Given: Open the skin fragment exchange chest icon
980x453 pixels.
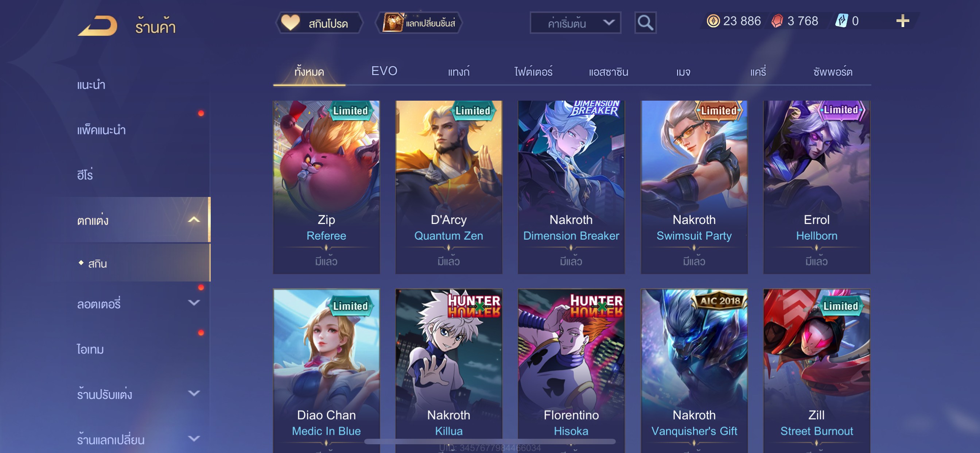Looking at the screenshot, I should click(393, 23).
